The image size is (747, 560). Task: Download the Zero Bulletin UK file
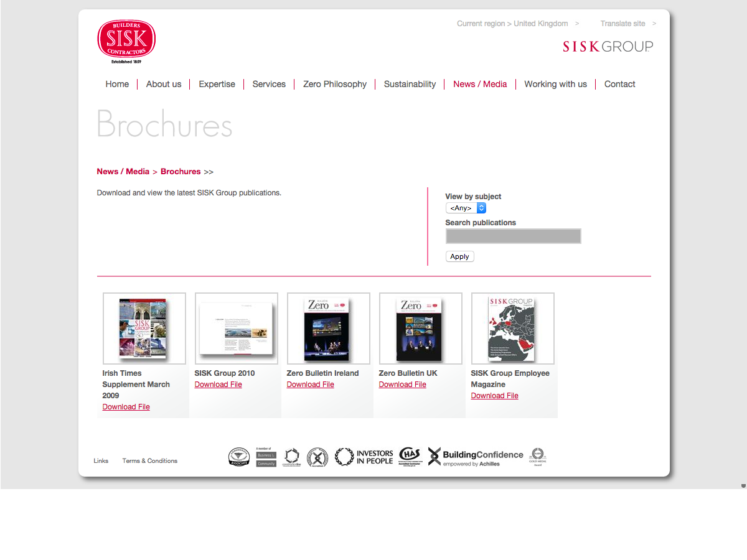point(403,385)
